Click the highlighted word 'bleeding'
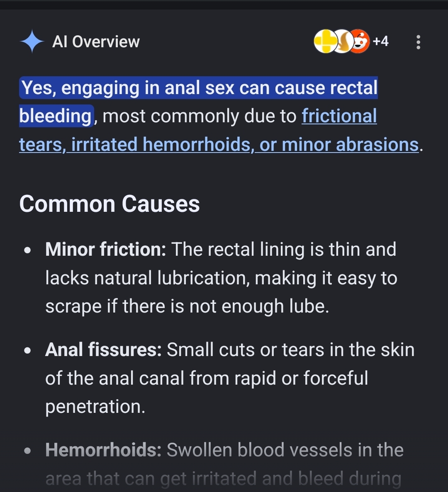Viewport: 448px width, 492px height. [x=56, y=116]
